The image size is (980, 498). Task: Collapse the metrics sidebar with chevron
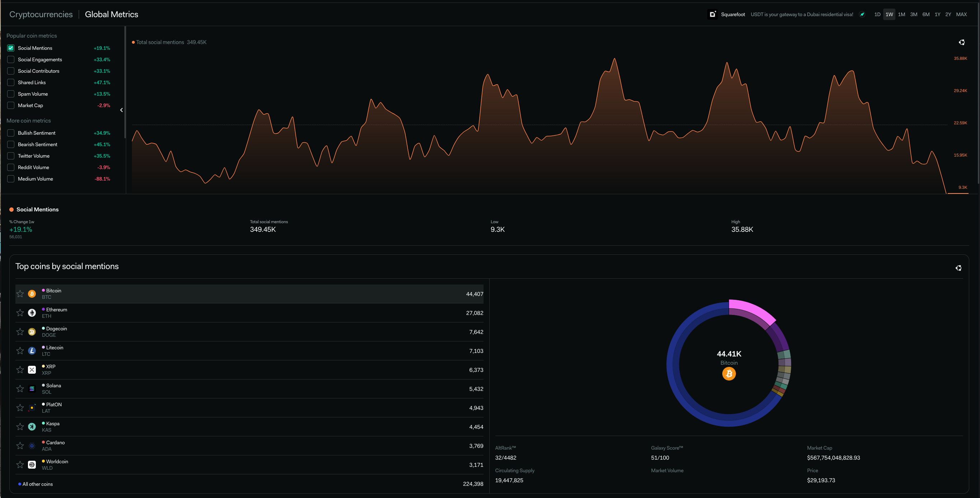(122, 110)
